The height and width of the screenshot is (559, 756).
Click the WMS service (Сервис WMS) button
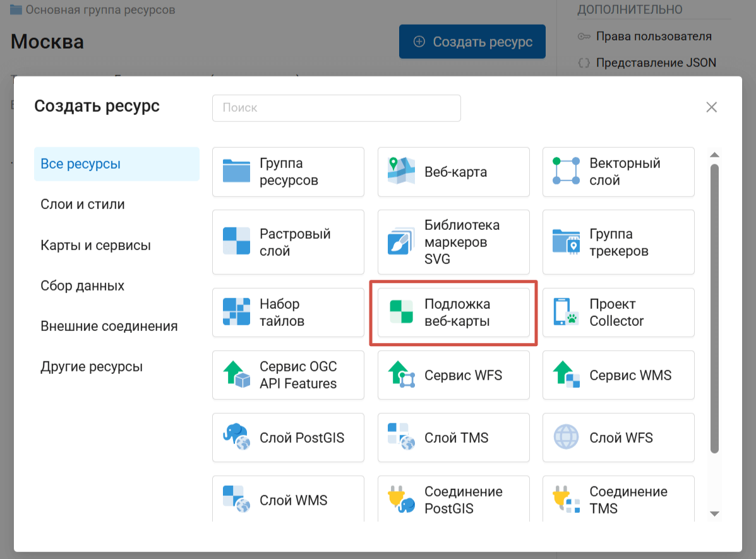coord(618,375)
